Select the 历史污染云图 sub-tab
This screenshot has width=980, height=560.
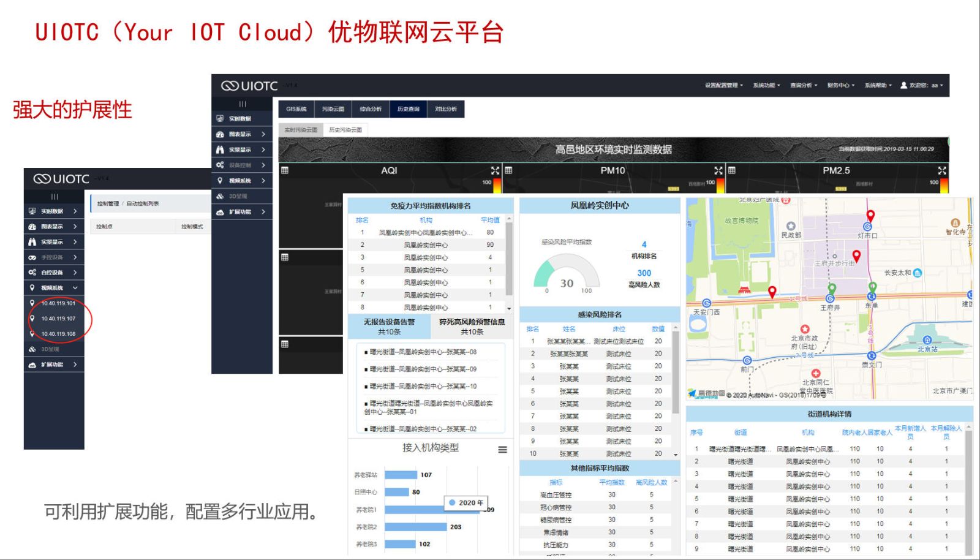click(345, 130)
